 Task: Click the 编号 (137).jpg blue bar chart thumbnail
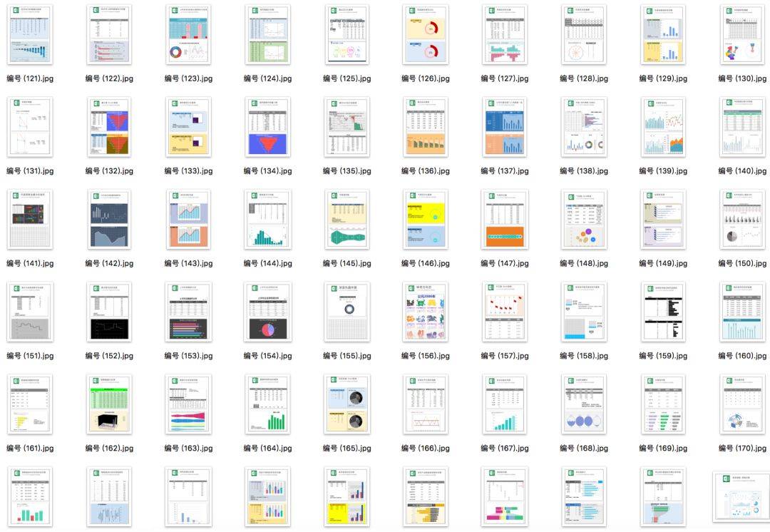[504, 127]
